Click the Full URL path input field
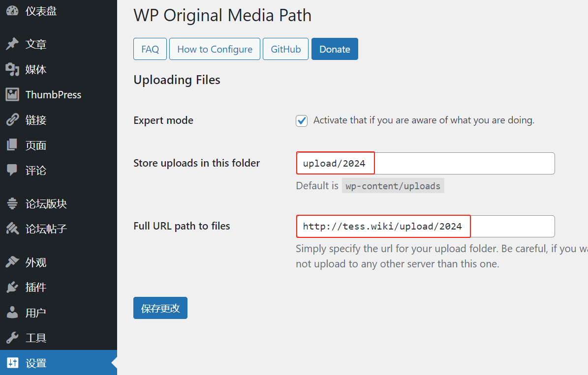The height and width of the screenshot is (375, 588). (425, 227)
